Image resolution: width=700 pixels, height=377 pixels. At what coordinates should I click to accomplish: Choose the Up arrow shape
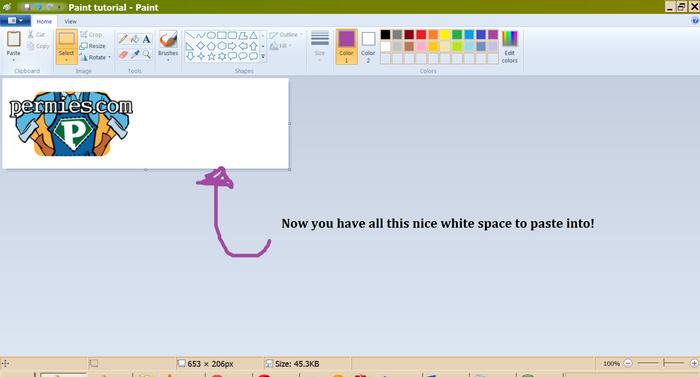pos(254,46)
